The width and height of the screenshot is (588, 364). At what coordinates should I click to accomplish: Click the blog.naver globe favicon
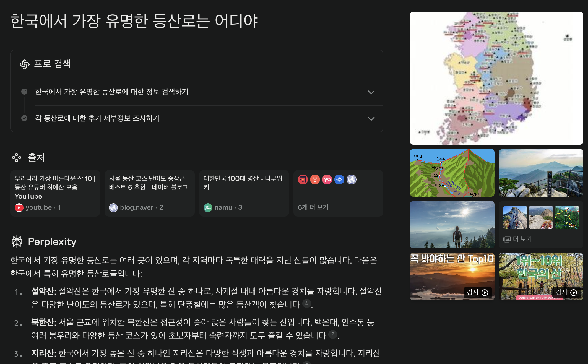[x=113, y=207]
